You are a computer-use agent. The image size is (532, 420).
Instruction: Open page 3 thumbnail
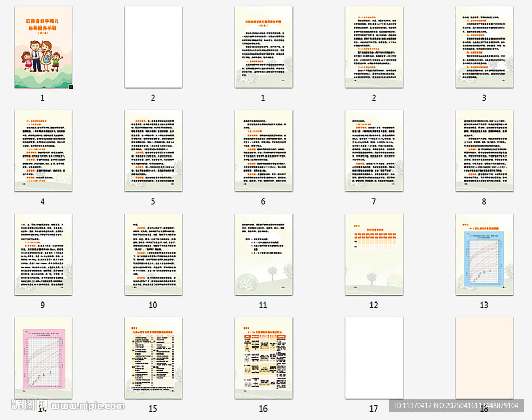[484, 47]
